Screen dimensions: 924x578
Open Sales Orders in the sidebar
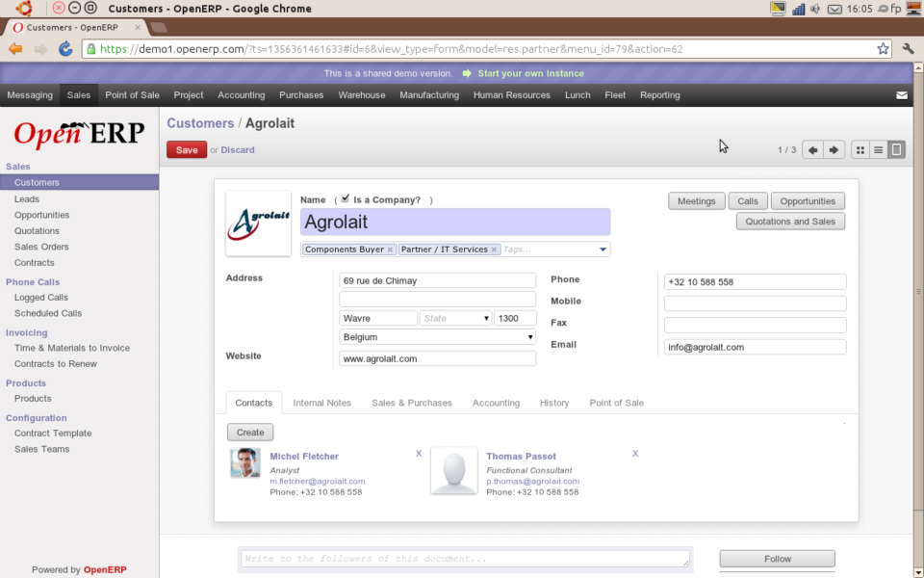[x=41, y=247]
